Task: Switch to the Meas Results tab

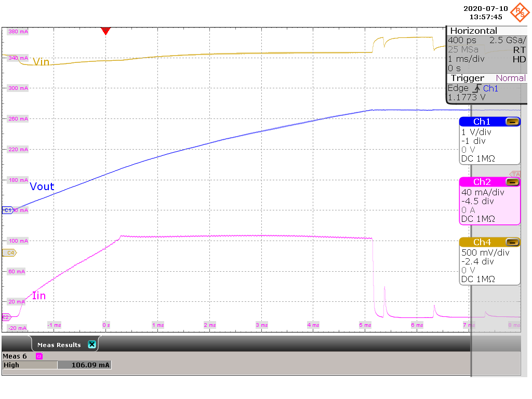Action: [x=59, y=344]
